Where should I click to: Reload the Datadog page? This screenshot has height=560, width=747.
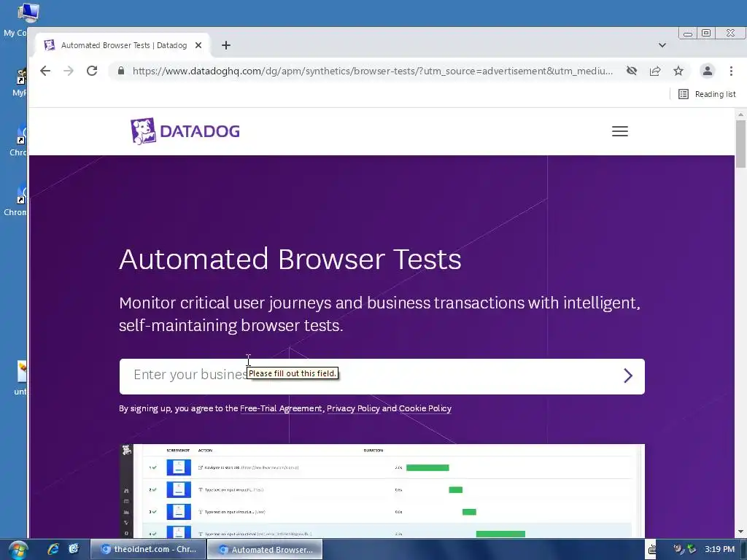(x=92, y=71)
